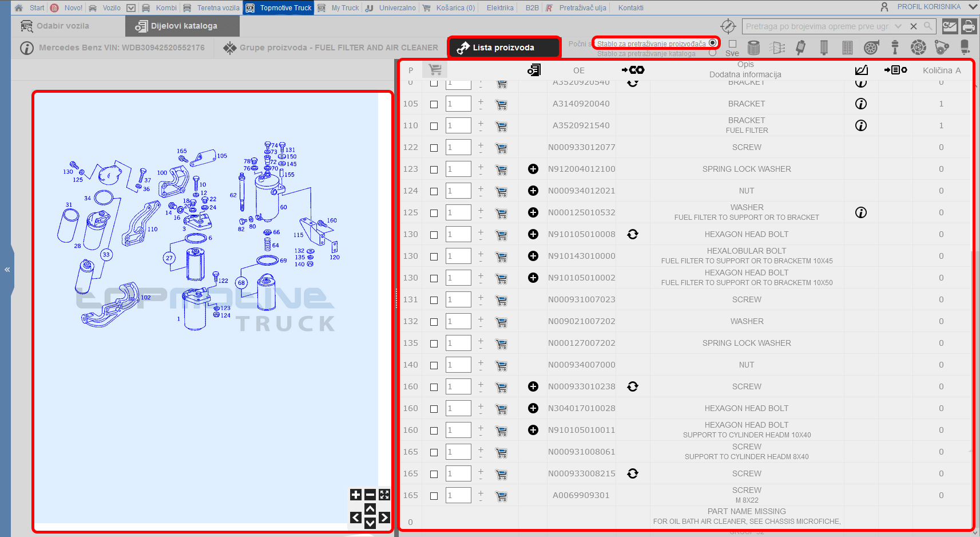The height and width of the screenshot is (537, 980).
Task: Expand plus details for N000125010532
Action: 533,212
